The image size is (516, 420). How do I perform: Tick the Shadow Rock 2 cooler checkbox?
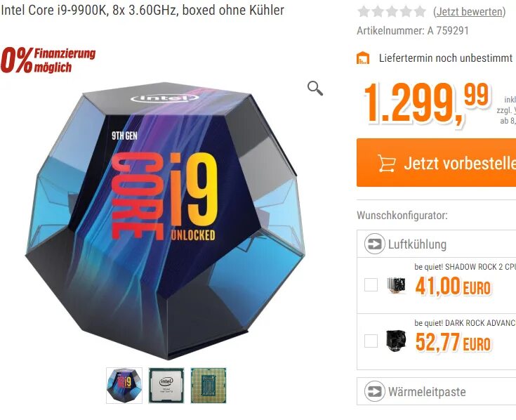pos(371,284)
